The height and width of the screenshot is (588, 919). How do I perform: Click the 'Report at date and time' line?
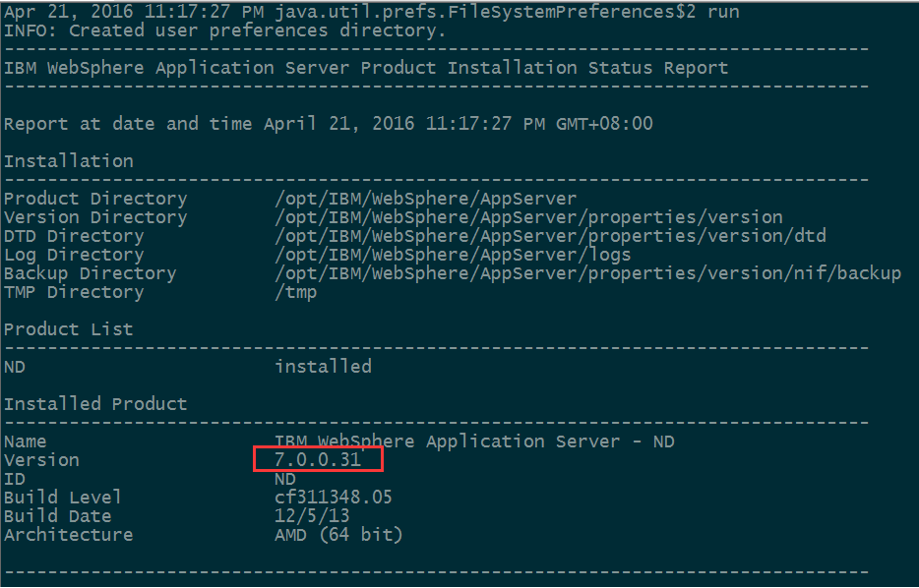coord(328,124)
